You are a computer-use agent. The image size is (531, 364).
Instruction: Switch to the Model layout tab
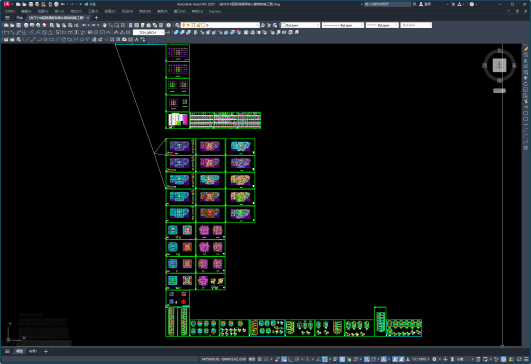[x=19, y=351]
